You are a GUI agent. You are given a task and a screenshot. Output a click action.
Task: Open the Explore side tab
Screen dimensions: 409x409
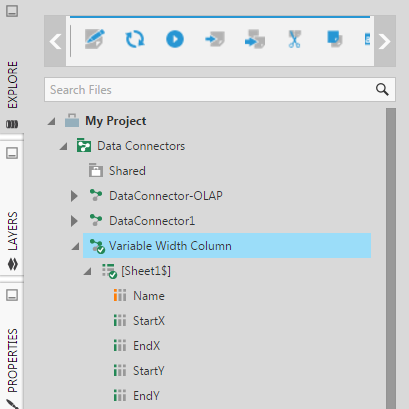point(12,85)
